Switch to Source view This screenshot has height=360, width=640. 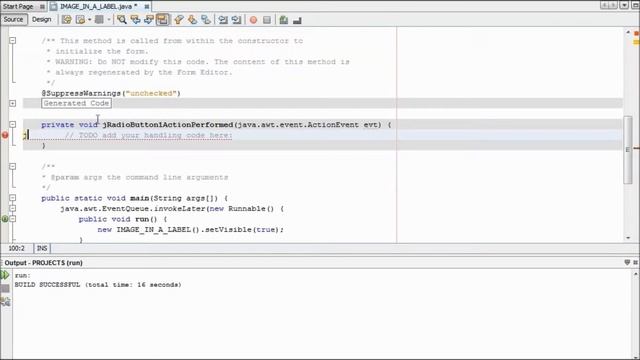click(x=13, y=19)
